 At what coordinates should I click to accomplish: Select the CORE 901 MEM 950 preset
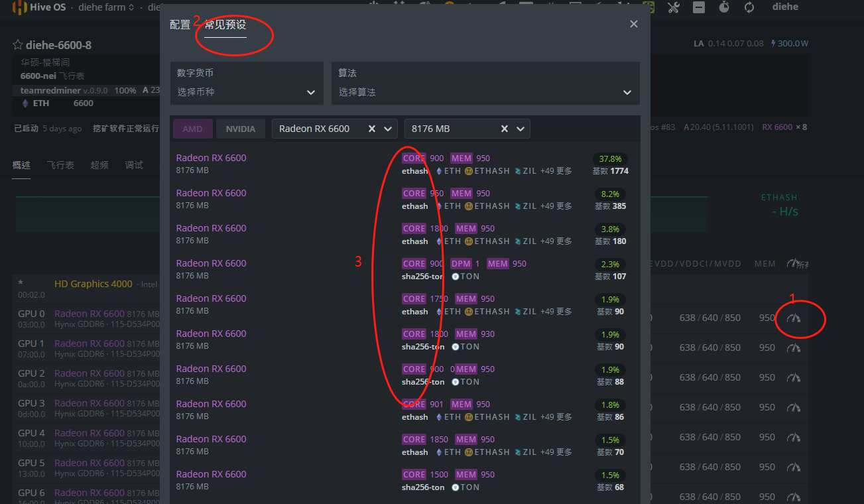(404, 410)
